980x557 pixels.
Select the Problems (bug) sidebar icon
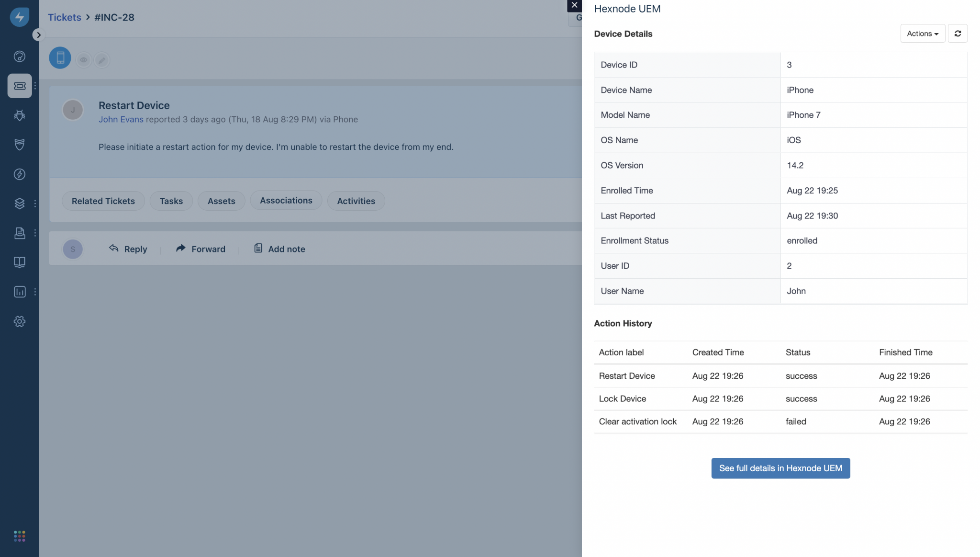point(20,115)
